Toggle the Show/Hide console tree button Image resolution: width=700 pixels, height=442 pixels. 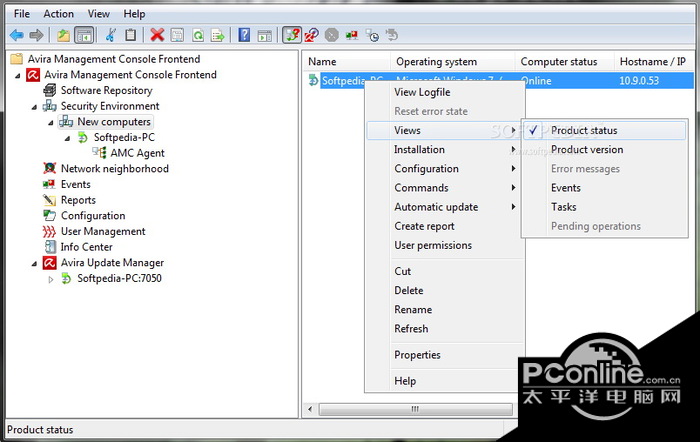click(x=84, y=35)
